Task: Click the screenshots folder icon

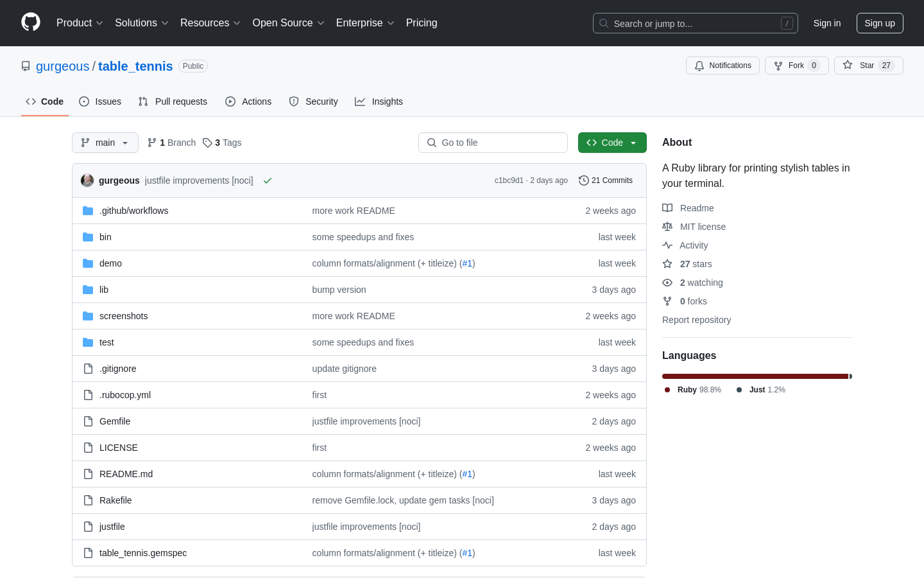Action: tap(88, 316)
